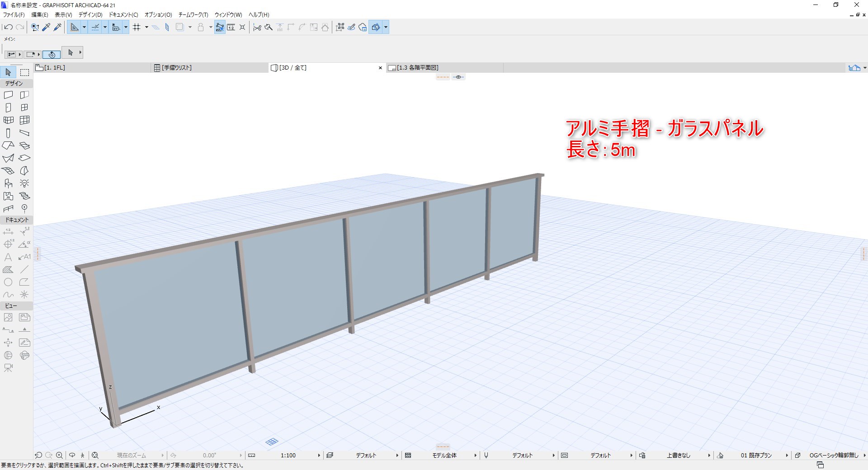The image size is (868, 470).
Task: Click the 0.00° orientation field
Action: (x=209, y=456)
